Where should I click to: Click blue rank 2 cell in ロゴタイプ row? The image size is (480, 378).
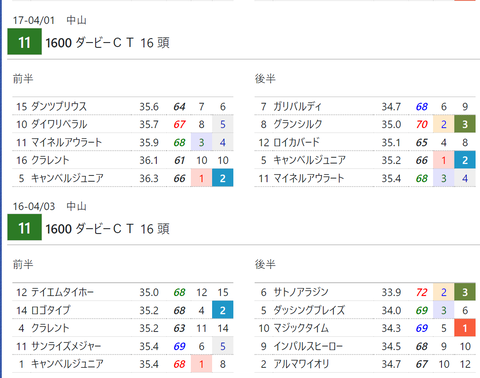coord(223,310)
